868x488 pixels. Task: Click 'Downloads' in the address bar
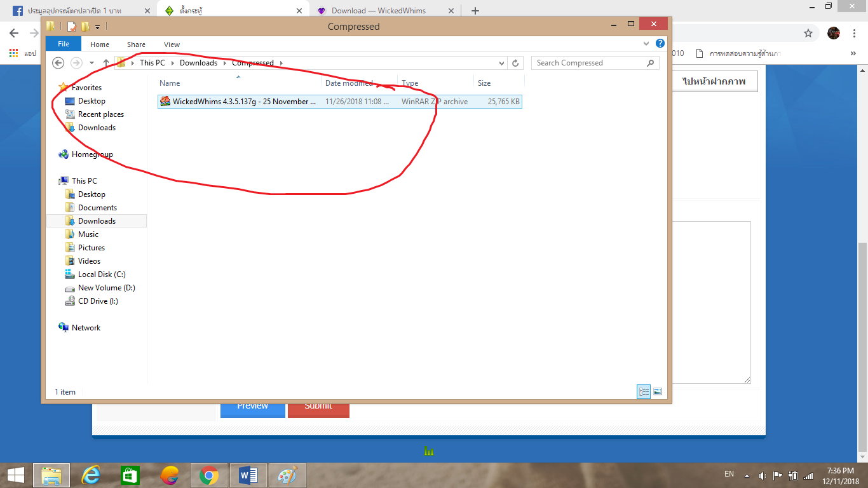198,63
